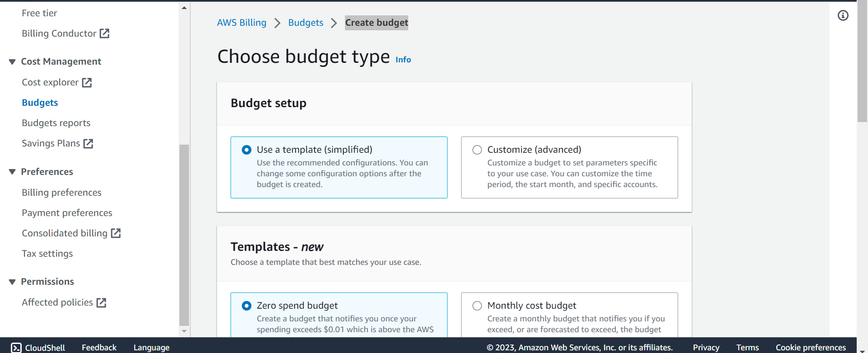Click the Savings Plans external link icon
Screen dimensions: 868x353
click(x=88, y=144)
